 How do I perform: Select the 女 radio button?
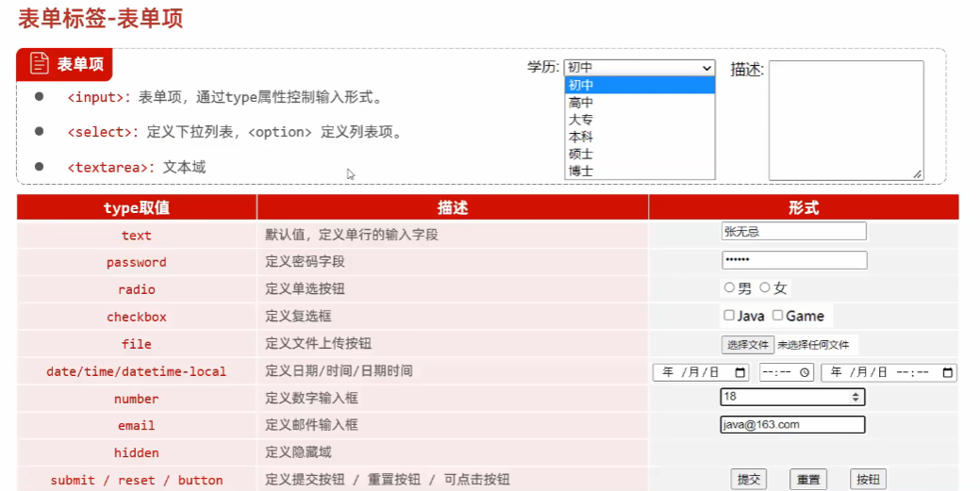pyautogui.click(x=765, y=287)
